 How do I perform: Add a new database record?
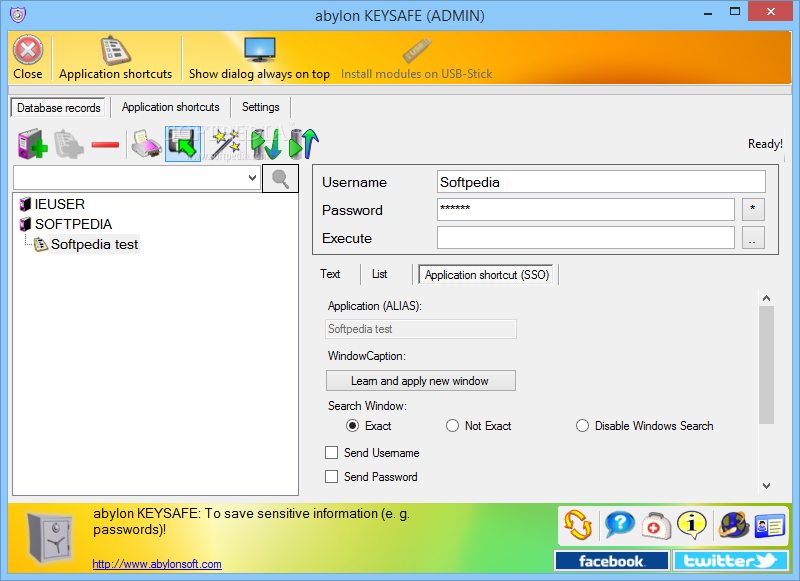[x=32, y=144]
